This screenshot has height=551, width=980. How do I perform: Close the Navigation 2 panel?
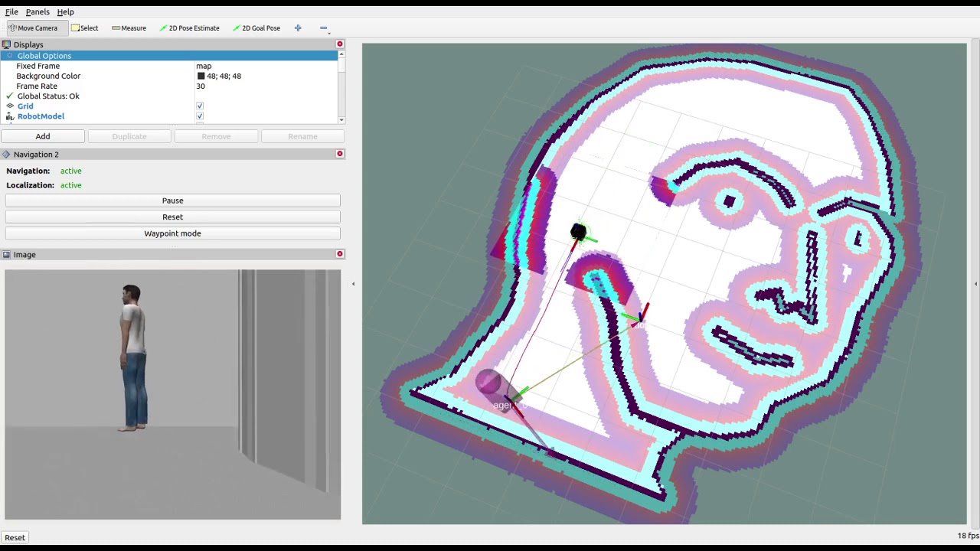click(x=340, y=154)
